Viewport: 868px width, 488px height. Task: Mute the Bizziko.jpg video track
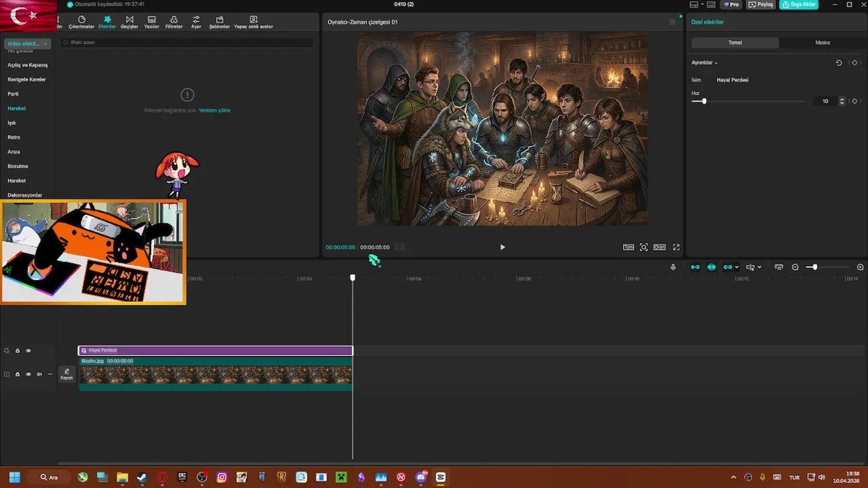[x=39, y=374]
